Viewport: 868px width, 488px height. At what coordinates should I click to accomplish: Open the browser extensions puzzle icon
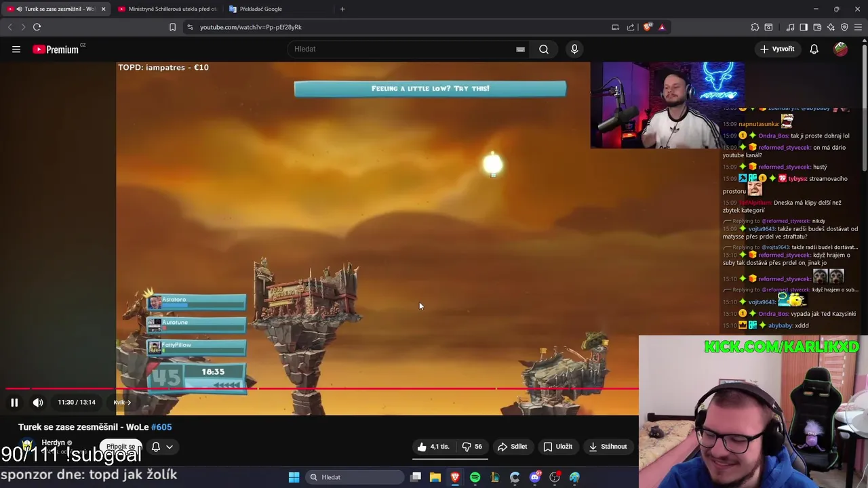pos(755,27)
